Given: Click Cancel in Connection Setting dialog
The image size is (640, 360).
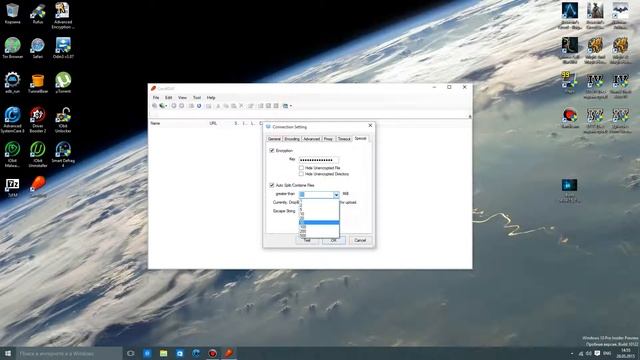Looking at the screenshot, I should coord(360,240).
